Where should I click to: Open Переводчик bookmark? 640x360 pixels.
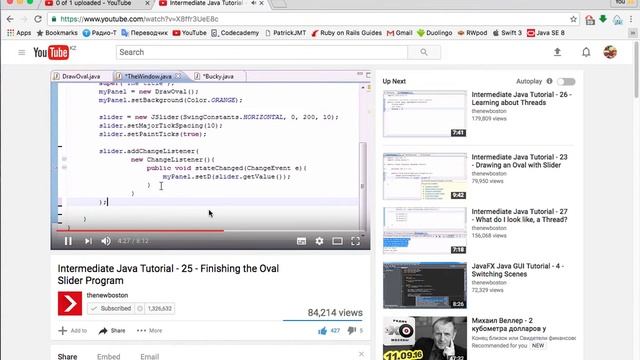pyautogui.click(x=144, y=33)
